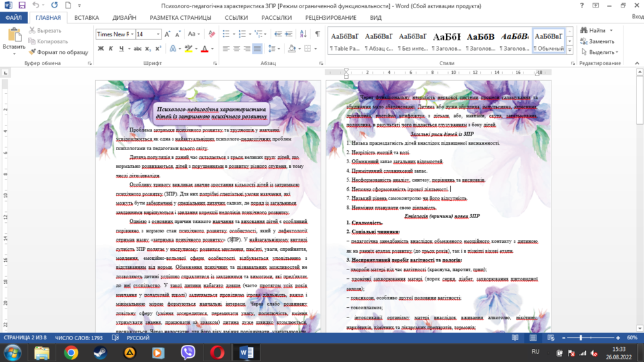
Task: Click the Sort A-Z icon
Action: [303, 34]
